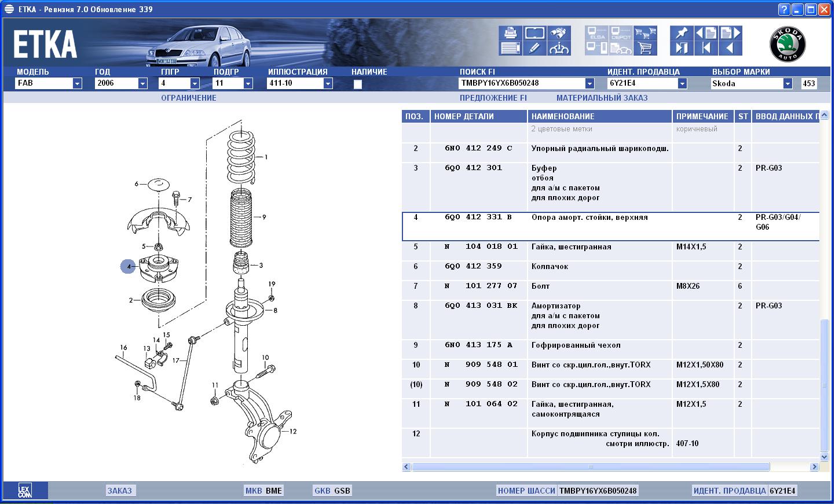This screenshot has height=504, width=835.
Task: Open the single shopping cart icon
Action: 645,48
